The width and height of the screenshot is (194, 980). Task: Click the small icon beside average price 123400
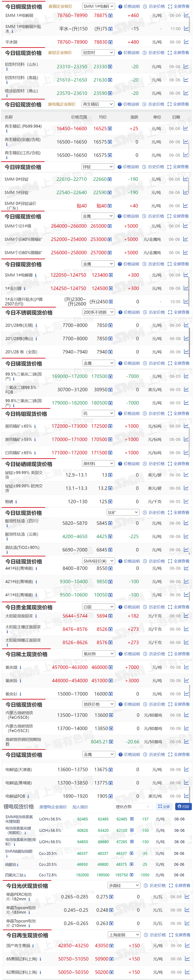[x=111, y=275]
